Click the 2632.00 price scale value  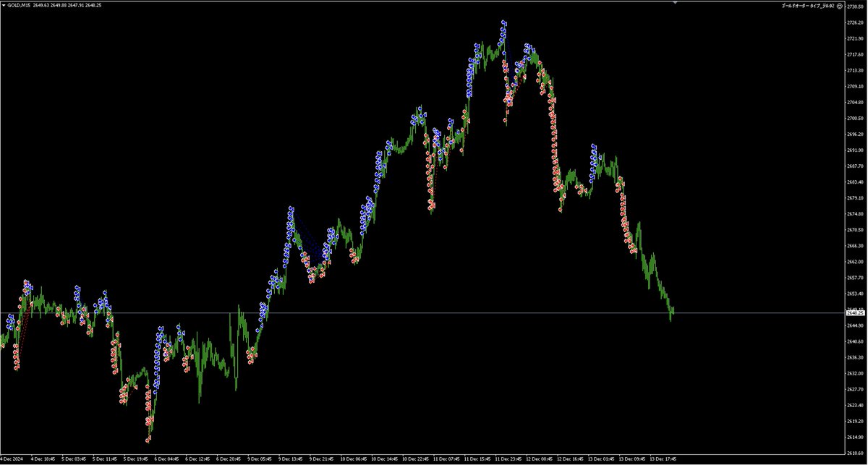pos(854,373)
